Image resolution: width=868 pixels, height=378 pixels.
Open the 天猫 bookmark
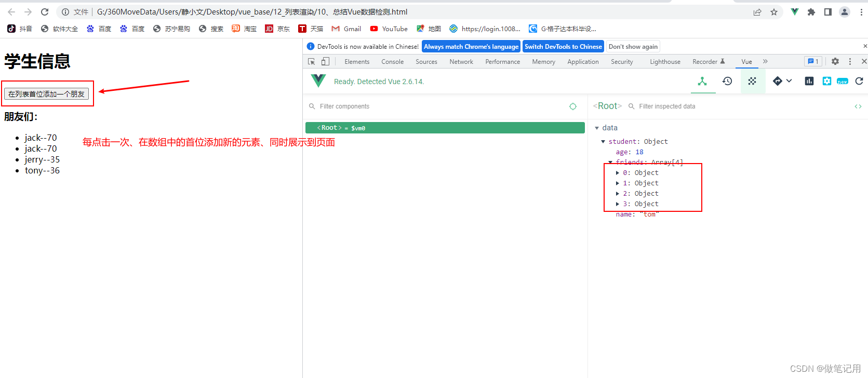point(311,29)
